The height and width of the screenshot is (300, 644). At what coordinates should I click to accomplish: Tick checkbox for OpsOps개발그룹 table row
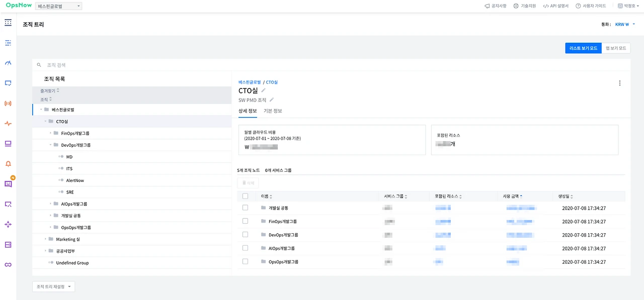(x=246, y=261)
